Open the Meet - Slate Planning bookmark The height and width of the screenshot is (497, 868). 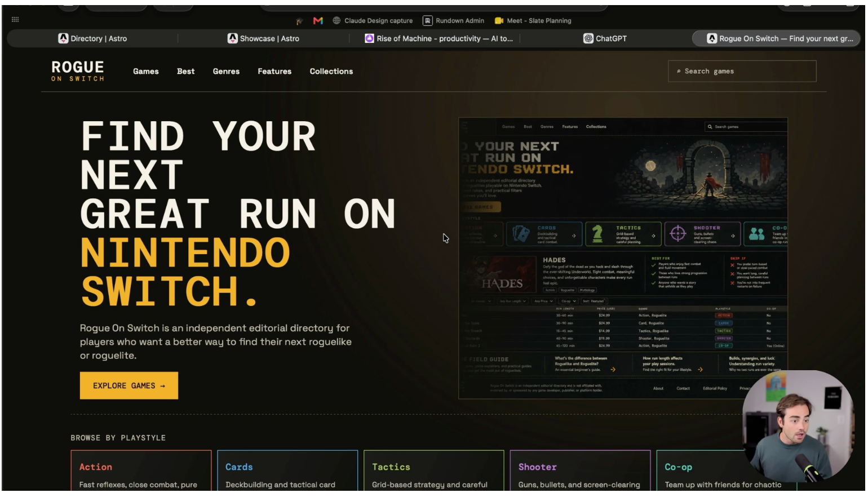pos(533,21)
